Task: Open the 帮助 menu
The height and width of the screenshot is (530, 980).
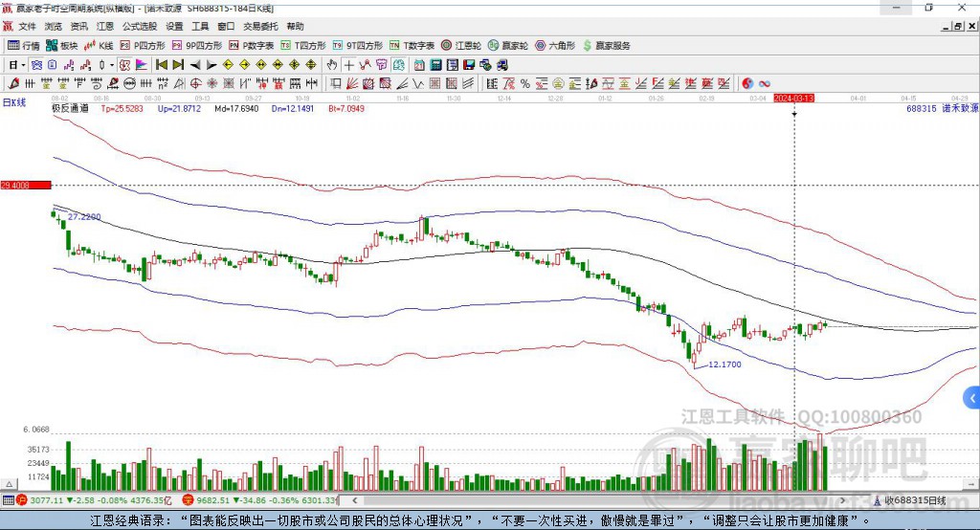Action: pyautogui.click(x=295, y=26)
